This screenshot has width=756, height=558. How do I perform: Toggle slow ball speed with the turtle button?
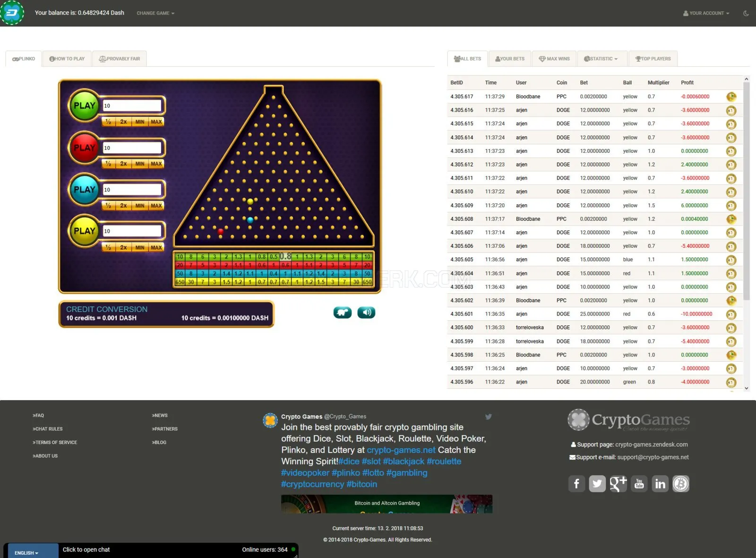(x=343, y=313)
